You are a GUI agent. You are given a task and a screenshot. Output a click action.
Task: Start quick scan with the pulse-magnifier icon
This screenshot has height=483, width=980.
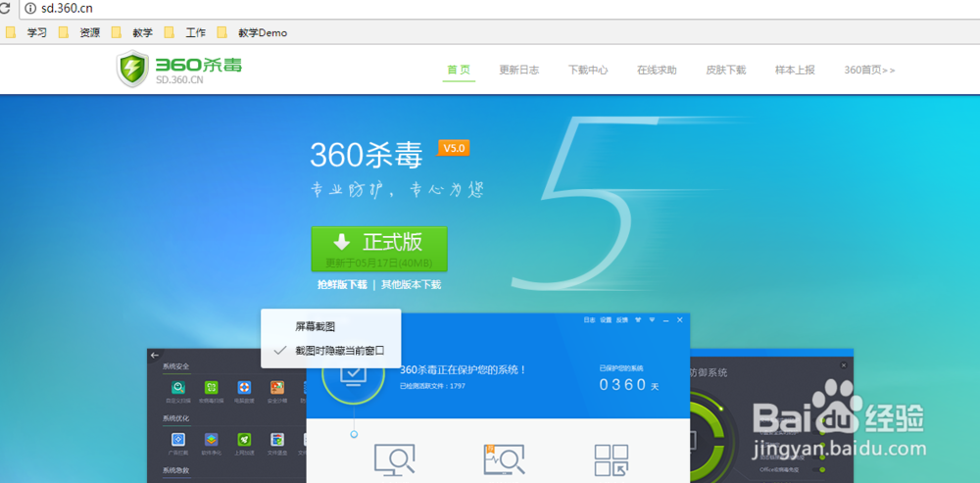click(504, 459)
